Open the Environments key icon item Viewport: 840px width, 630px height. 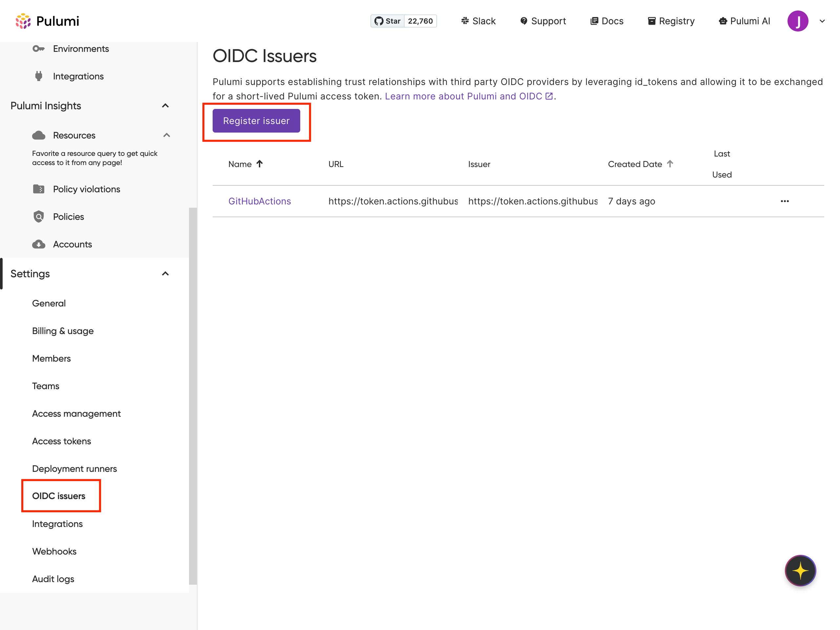click(38, 49)
